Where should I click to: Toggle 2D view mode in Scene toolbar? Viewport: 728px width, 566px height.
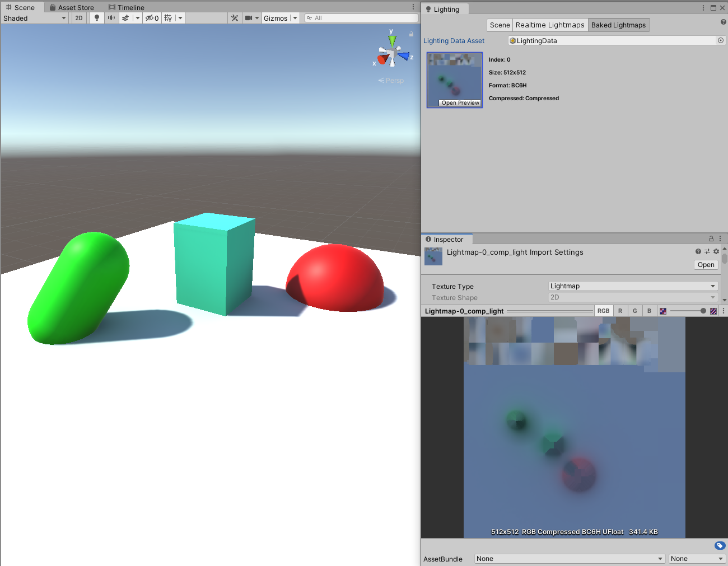(79, 17)
